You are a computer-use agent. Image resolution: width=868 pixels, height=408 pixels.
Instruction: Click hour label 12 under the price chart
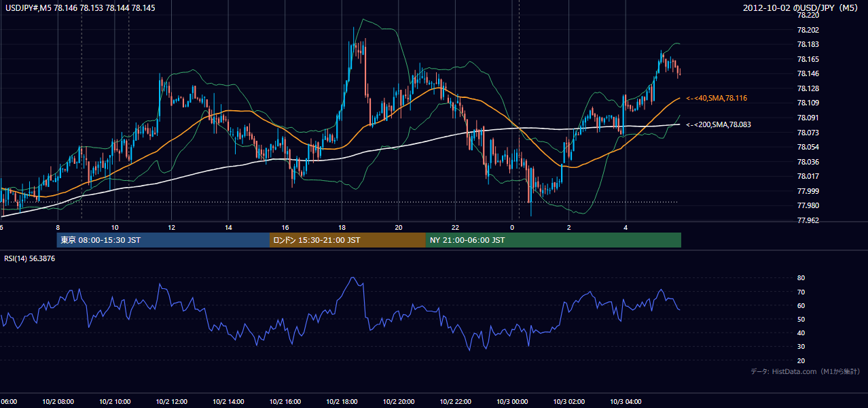[171, 228]
